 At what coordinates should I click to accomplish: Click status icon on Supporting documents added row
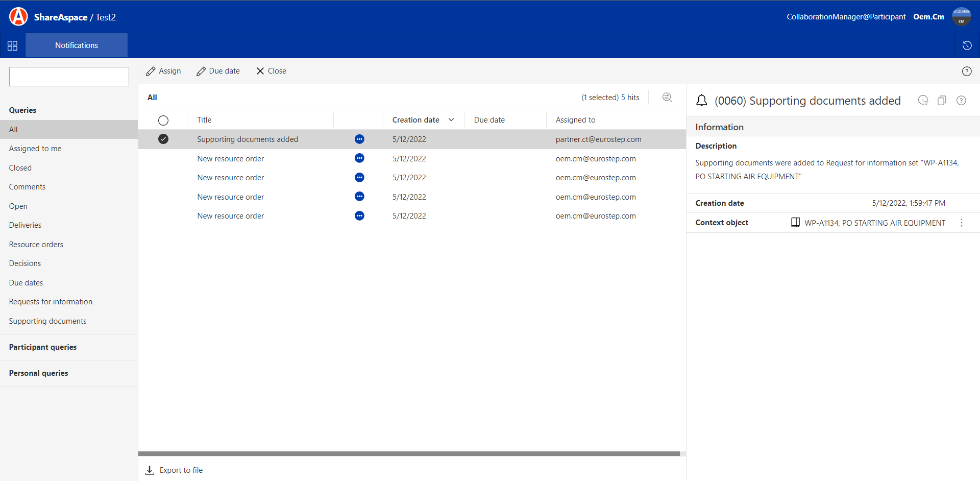point(359,139)
